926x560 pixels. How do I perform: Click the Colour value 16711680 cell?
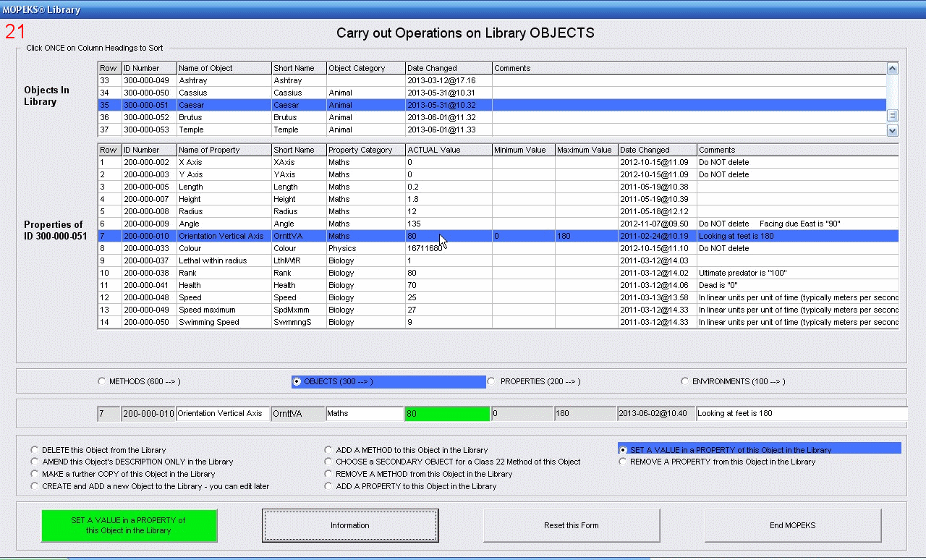[449, 248]
